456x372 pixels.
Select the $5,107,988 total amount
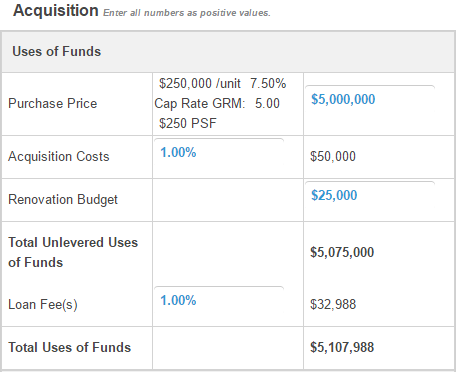(342, 347)
